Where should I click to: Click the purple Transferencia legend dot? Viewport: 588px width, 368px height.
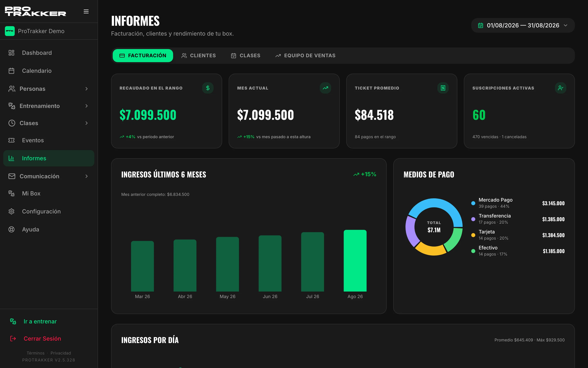473,219
